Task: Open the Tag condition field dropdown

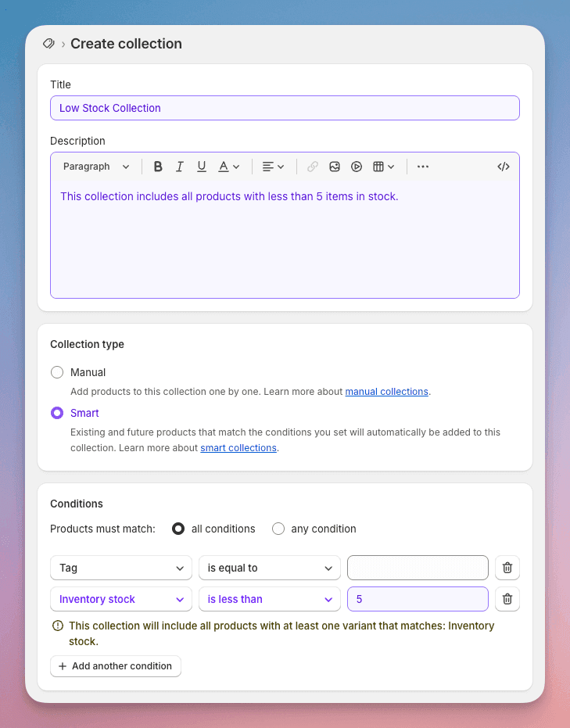Action: click(120, 568)
